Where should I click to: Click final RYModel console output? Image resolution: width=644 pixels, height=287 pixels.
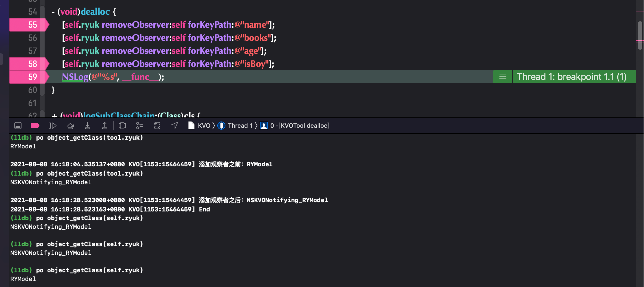[23, 279]
